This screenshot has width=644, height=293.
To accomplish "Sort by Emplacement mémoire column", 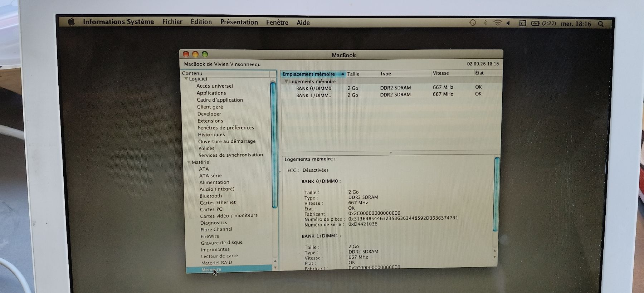I will pyautogui.click(x=313, y=74).
